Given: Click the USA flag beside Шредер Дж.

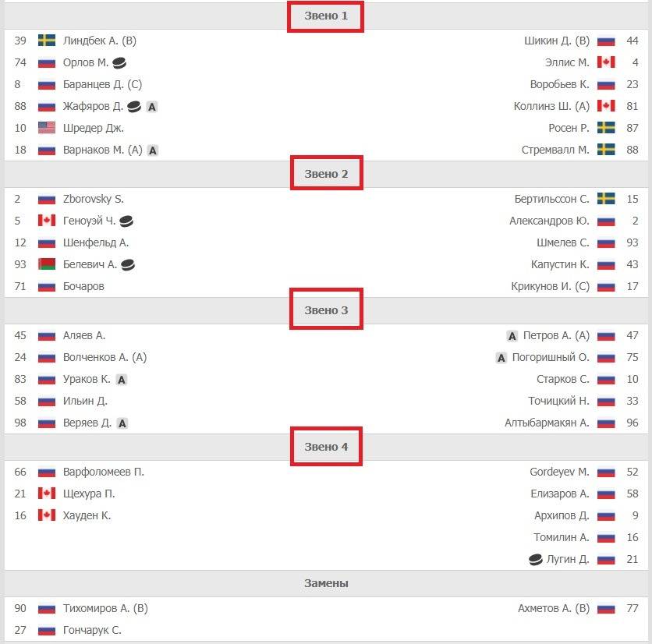Looking at the screenshot, I should [46, 128].
